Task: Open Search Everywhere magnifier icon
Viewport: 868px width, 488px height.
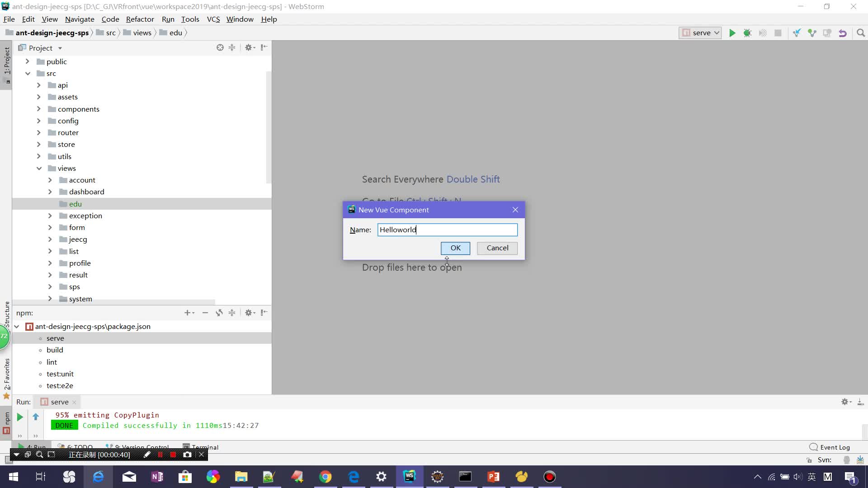Action: (861, 33)
